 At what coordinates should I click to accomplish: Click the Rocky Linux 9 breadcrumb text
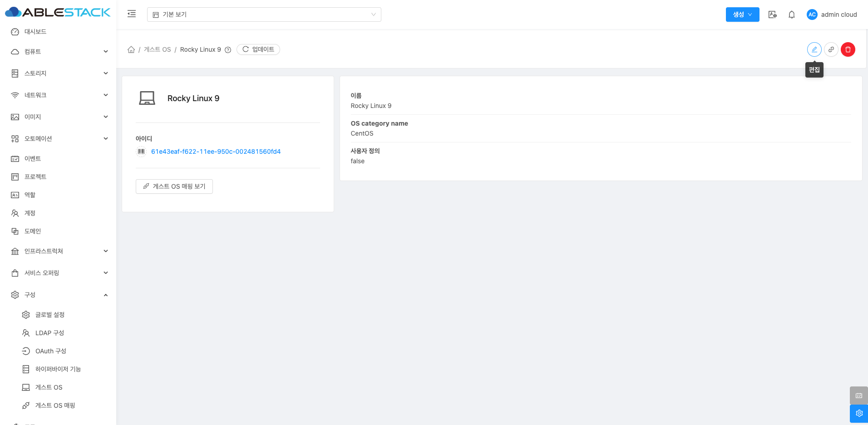point(201,49)
